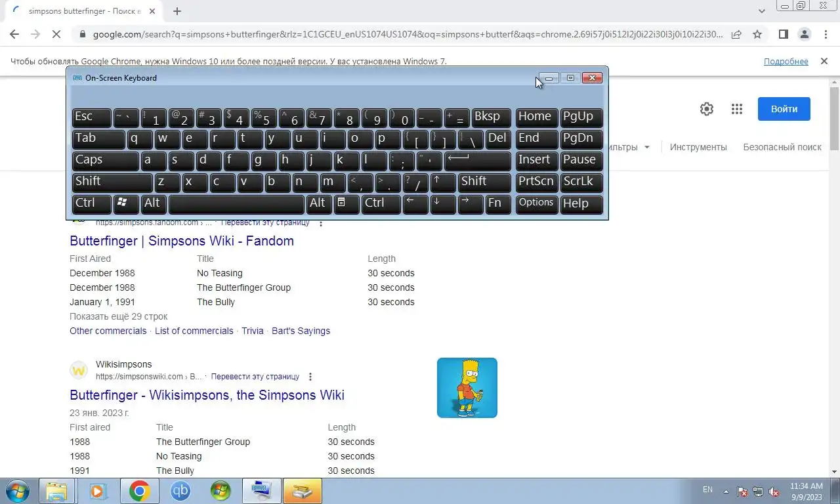Image resolution: width=840 pixels, height=504 pixels.
Task: Open List of commercials link
Action: point(194,331)
